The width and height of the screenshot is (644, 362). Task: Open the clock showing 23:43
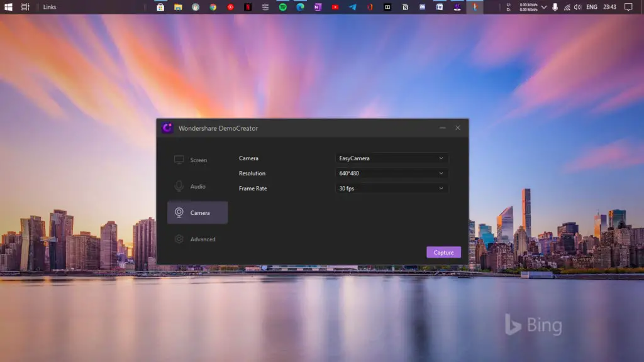(609, 7)
